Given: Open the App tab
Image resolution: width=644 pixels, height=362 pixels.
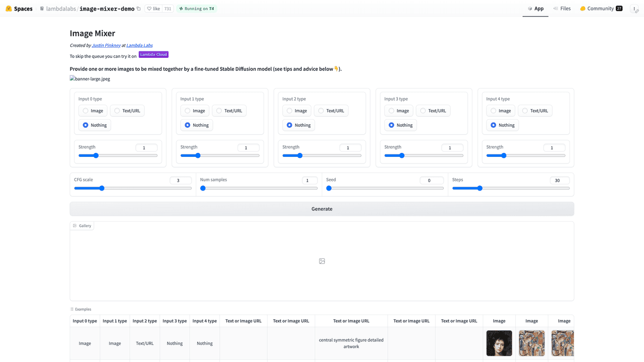Looking at the screenshot, I should [x=535, y=9].
